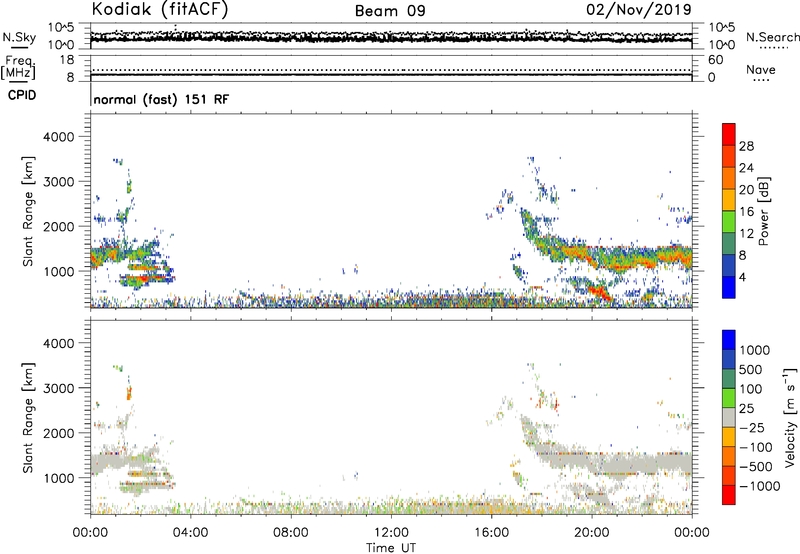The image size is (800, 554).
Task: Click the '04:00' time axis tick
Action: click(190, 533)
